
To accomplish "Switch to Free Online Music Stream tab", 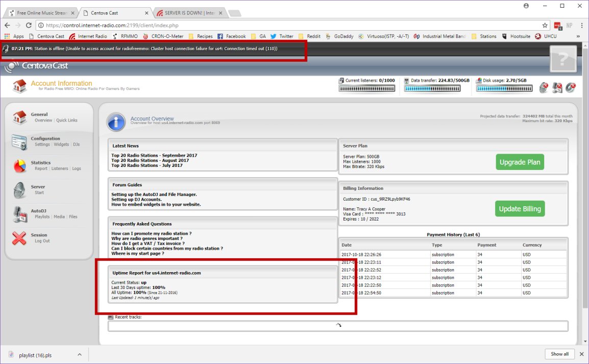I will pyautogui.click(x=42, y=13).
